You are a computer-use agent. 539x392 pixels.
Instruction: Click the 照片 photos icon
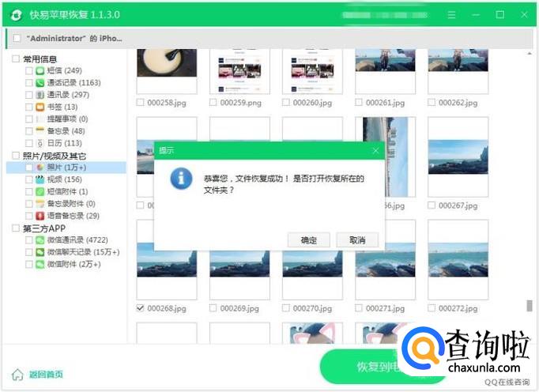pyautogui.click(x=40, y=168)
